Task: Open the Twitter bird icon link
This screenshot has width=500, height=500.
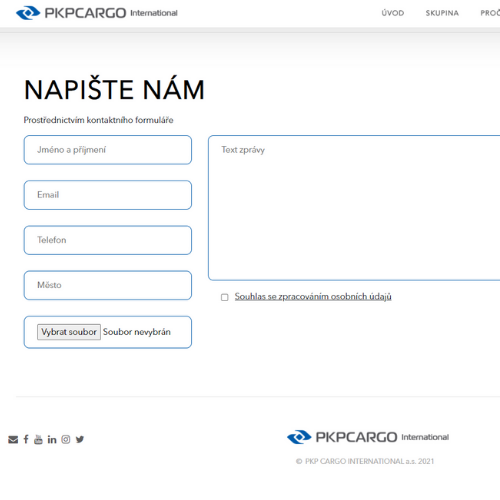Action: tap(80, 440)
